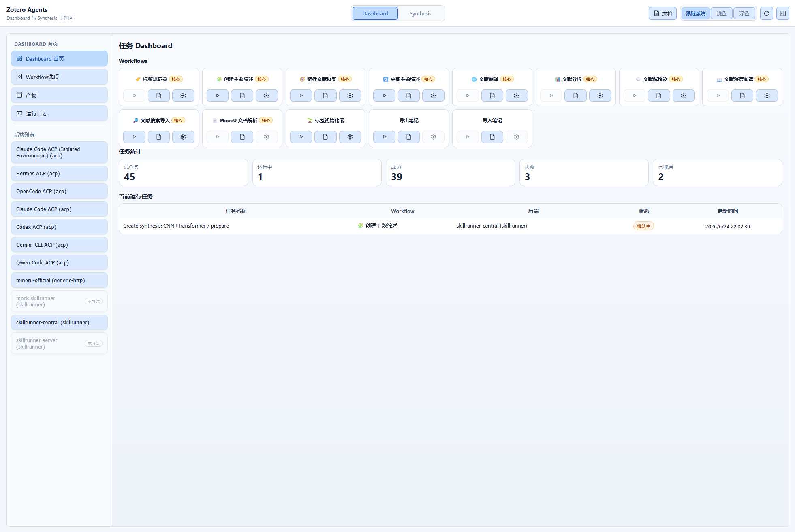Open document icon for 导出笔记
795x532 pixels.
coord(409,137)
